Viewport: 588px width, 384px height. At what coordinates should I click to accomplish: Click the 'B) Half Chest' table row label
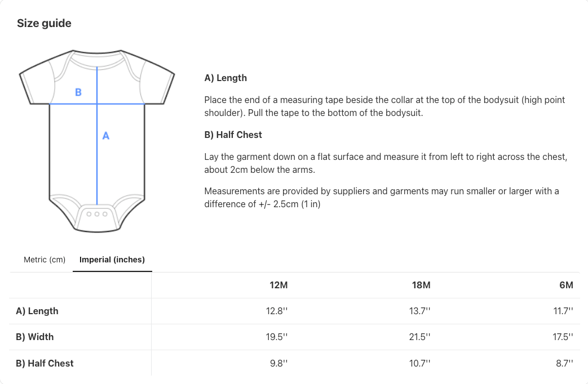tap(45, 363)
